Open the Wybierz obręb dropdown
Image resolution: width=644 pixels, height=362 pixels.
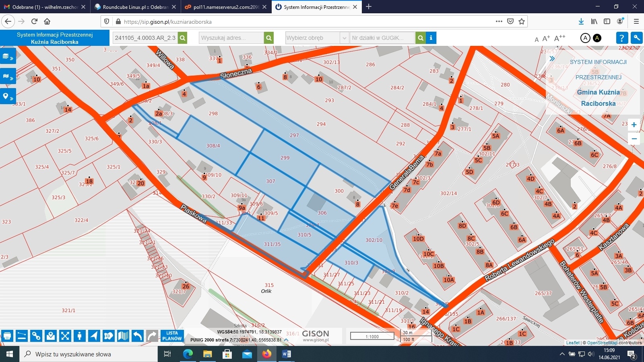[316, 38]
